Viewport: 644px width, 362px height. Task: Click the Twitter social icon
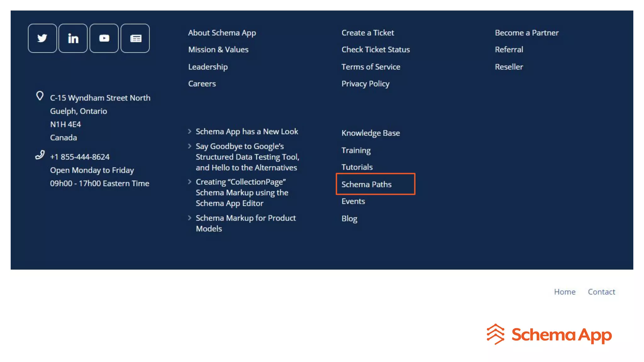point(42,38)
